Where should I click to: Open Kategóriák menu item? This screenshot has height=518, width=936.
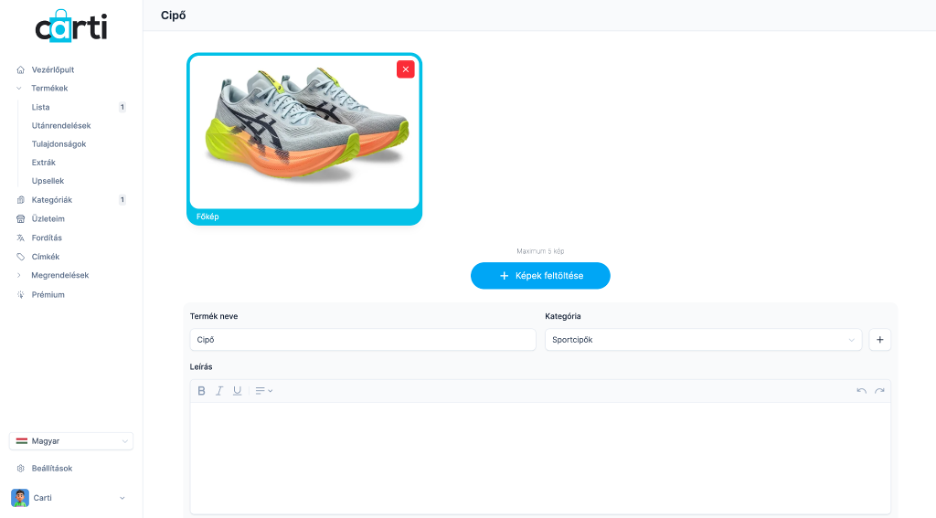click(52, 200)
